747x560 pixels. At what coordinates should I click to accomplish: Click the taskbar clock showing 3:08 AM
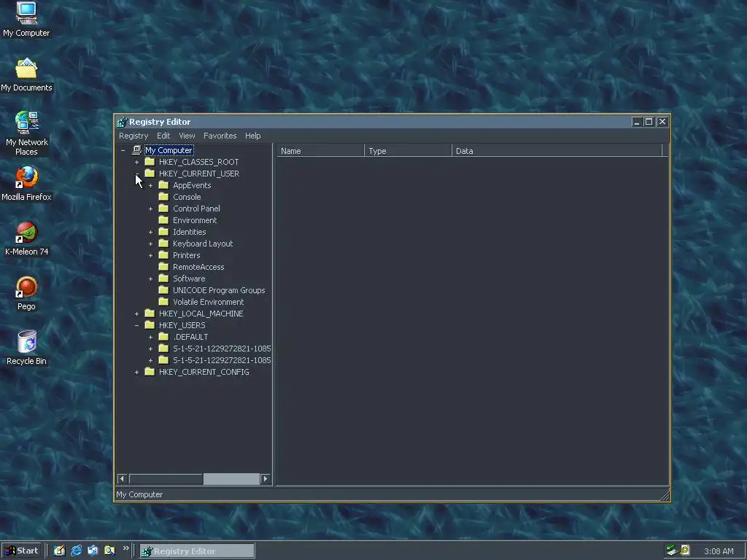(719, 551)
